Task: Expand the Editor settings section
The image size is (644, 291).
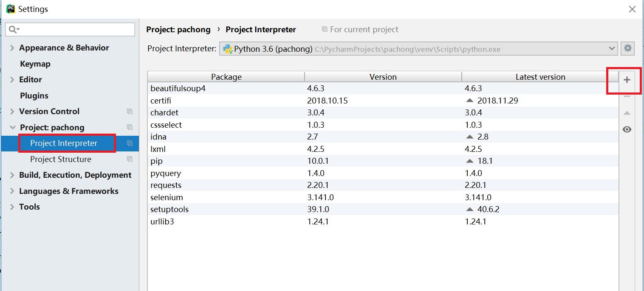Action: point(12,80)
